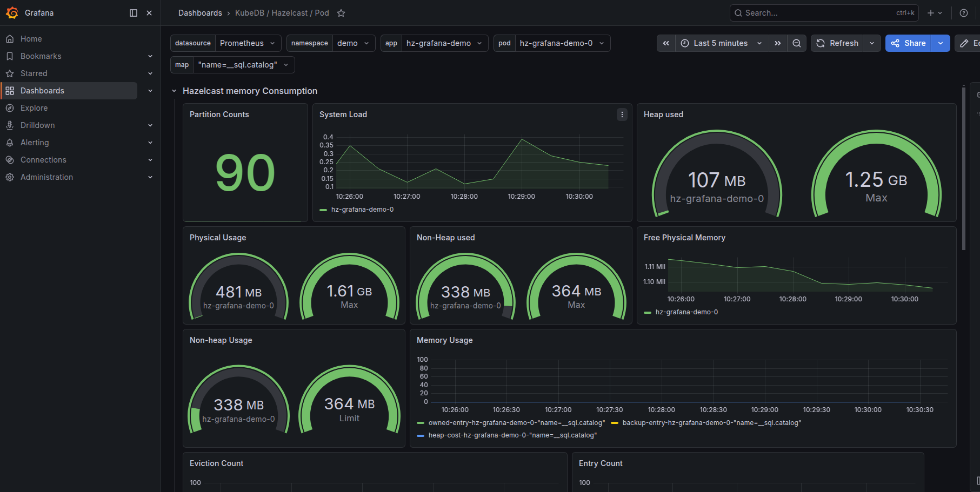Screen dimensions: 980x492
Task: Click KubeDB / Hazelcast / Pod breadcrumb
Action: coord(282,13)
